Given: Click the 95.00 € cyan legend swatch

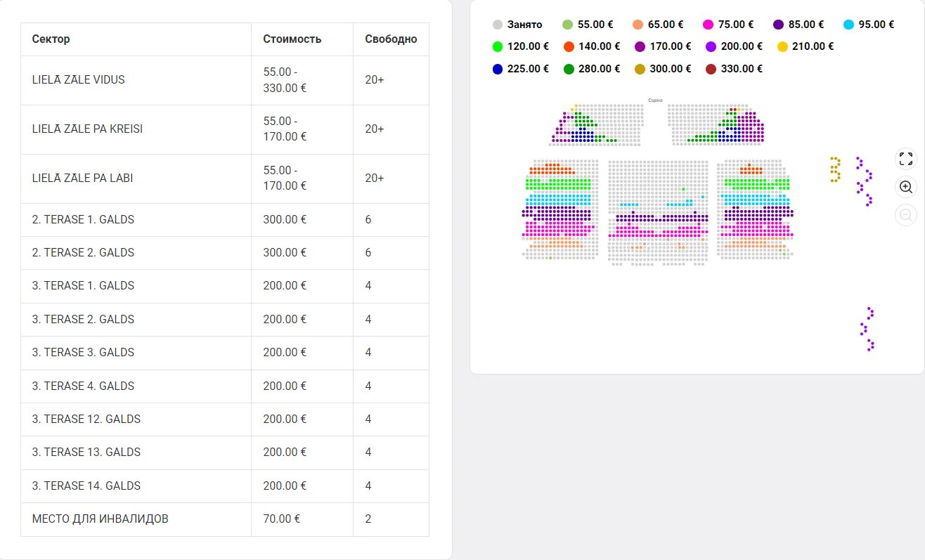Looking at the screenshot, I should coord(848,25).
